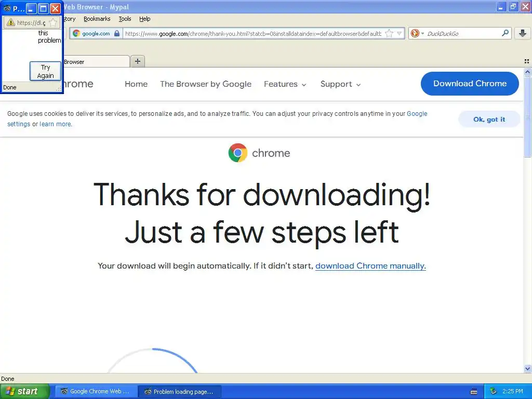Viewport: 532px width, 399px height.
Task: Click the tab groups grid icon
Action: pos(527,61)
